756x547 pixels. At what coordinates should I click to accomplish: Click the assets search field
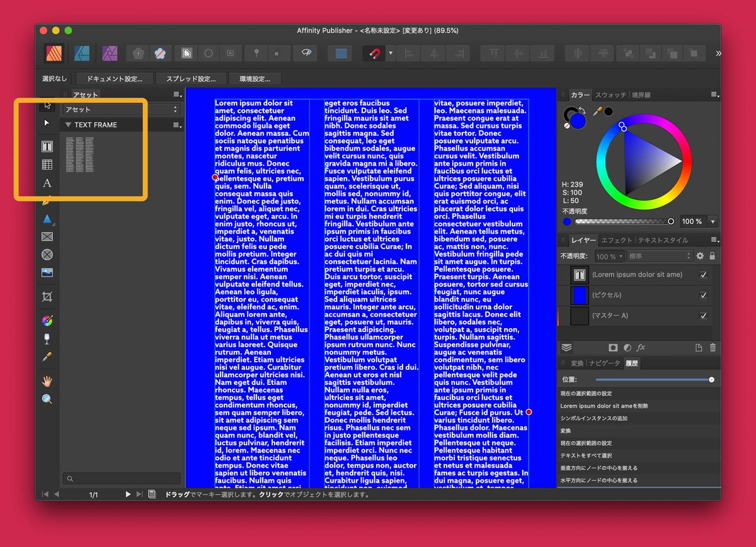pyautogui.click(x=122, y=478)
